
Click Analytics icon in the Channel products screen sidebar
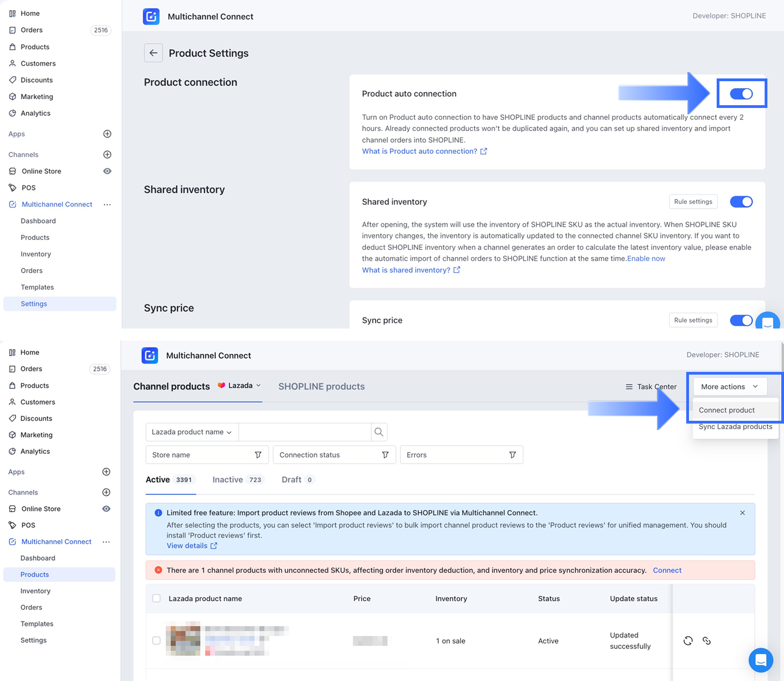point(12,451)
